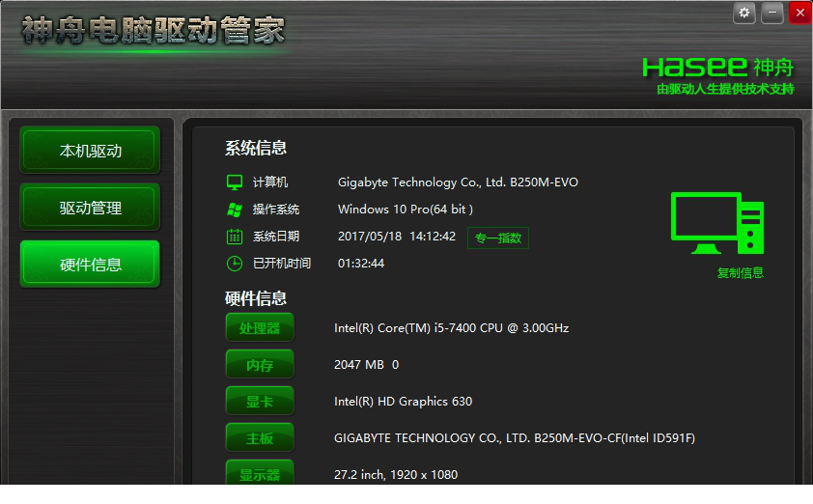Click the 已开机时间 label
The height and width of the screenshot is (504, 813).
pyautogui.click(x=282, y=264)
